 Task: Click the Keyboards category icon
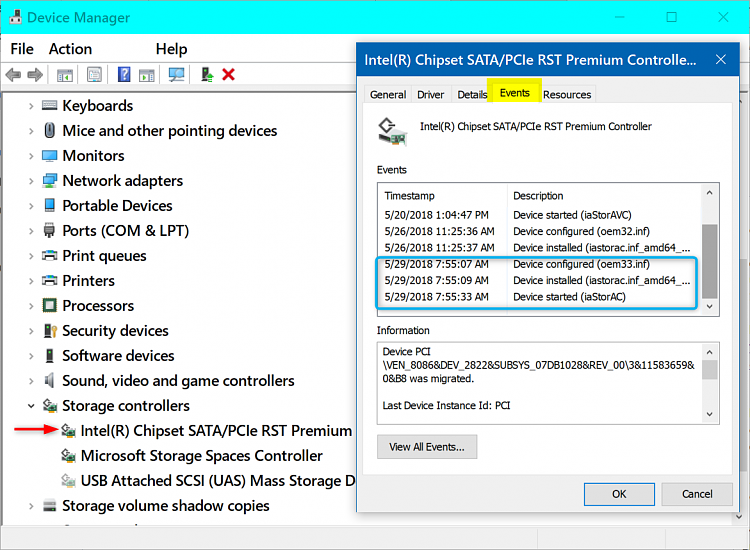pos(49,105)
